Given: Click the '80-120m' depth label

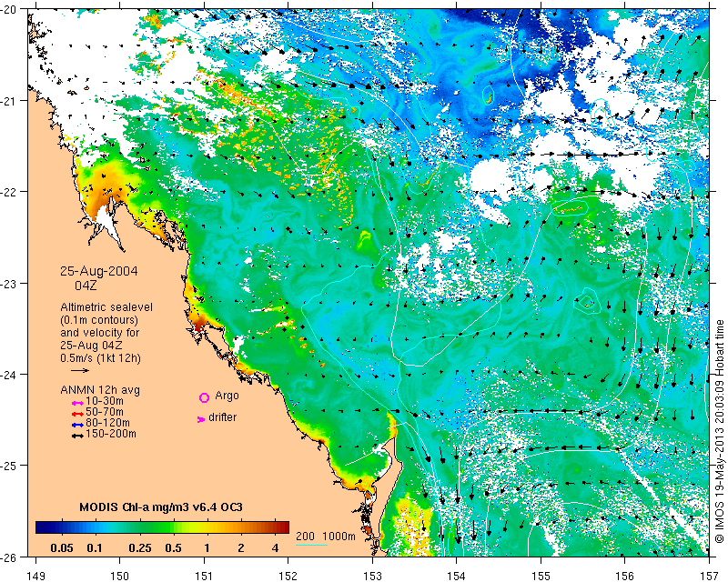Looking at the screenshot, I should 107,423.
